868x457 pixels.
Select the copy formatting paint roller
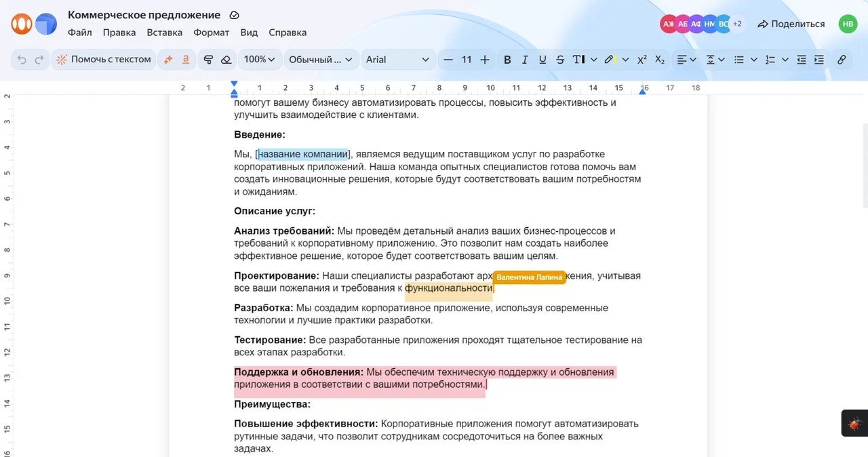click(x=209, y=60)
